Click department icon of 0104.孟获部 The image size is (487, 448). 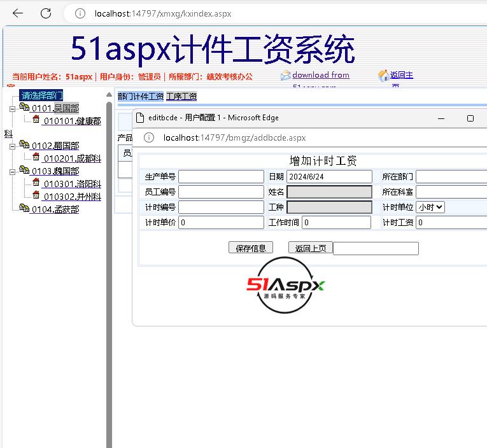coord(24,207)
